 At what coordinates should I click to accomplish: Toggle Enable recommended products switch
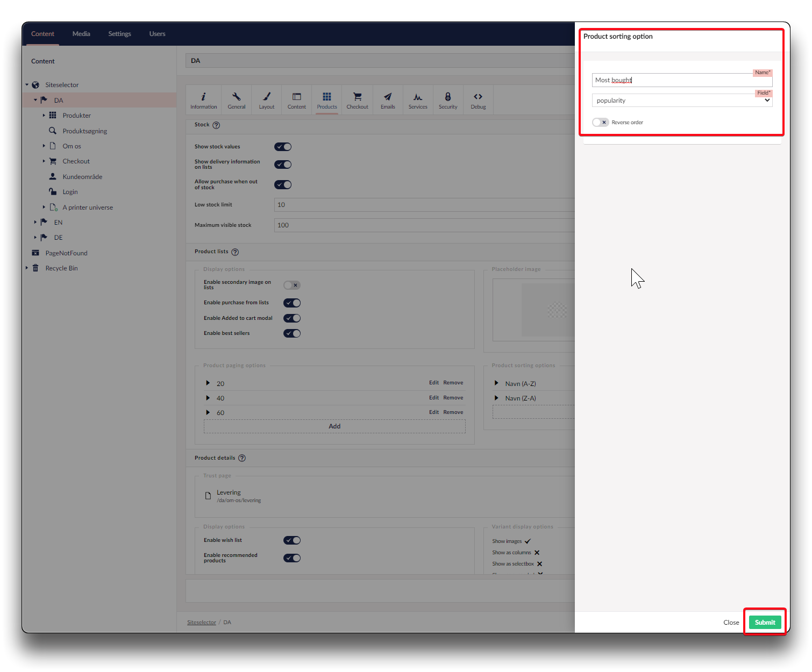click(x=292, y=558)
